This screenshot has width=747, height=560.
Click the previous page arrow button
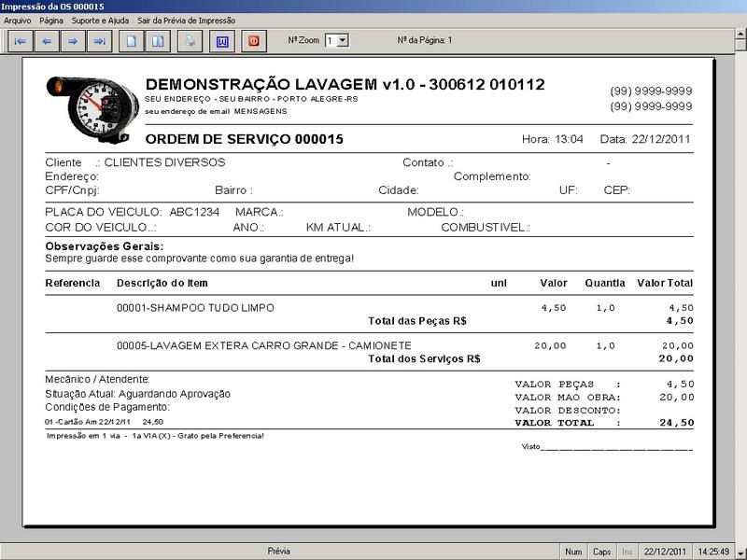pyautogui.click(x=47, y=41)
